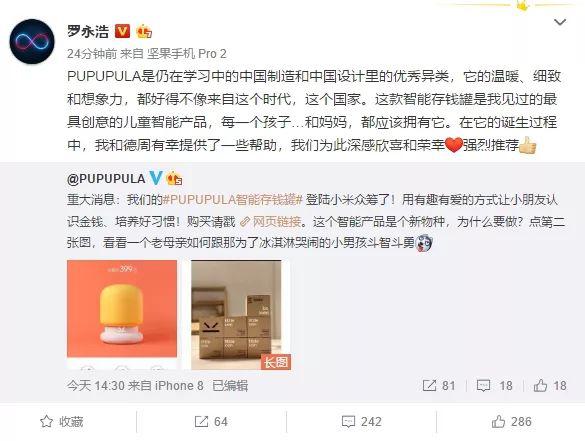Open the cardboard boxes 长图 thumbnail

[x=241, y=315]
